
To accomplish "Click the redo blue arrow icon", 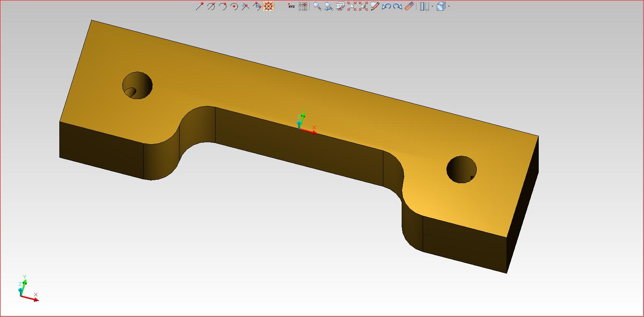I will pos(397,6).
